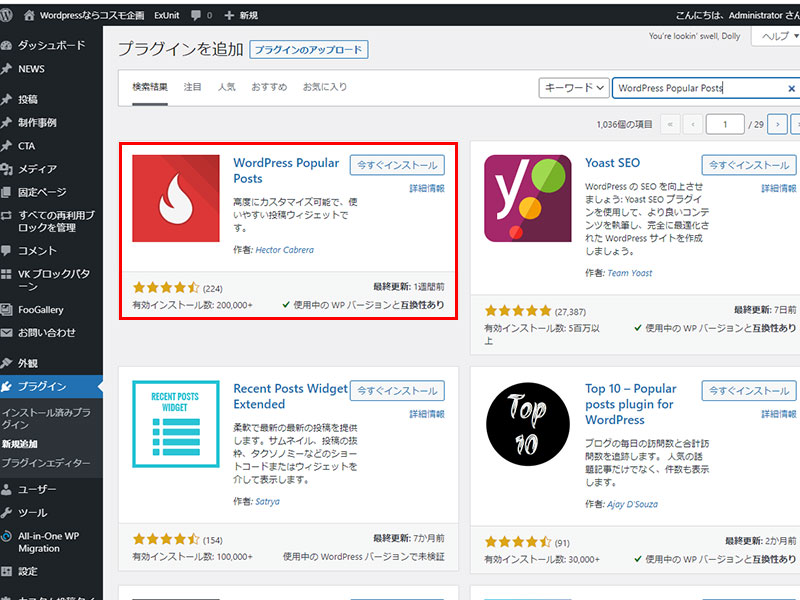
Task: Open こんにちは、Administrator account menu
Action: coord(737,15)
